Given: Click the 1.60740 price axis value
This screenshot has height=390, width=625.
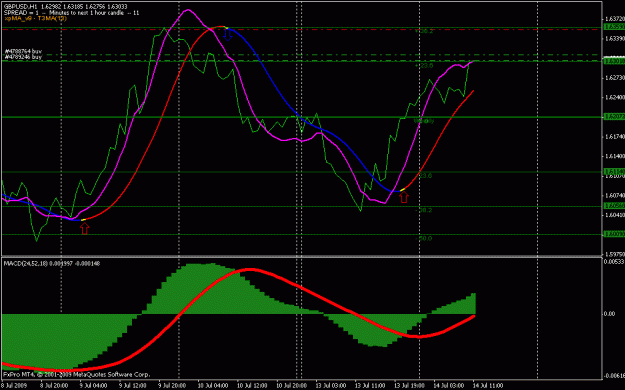Looking at the screenshot, I should click(614, 195).
